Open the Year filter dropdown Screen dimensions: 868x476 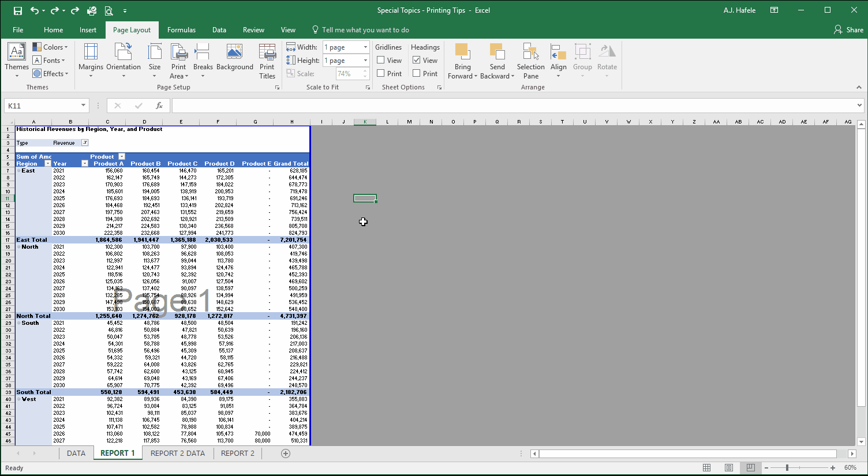point(85,164)
